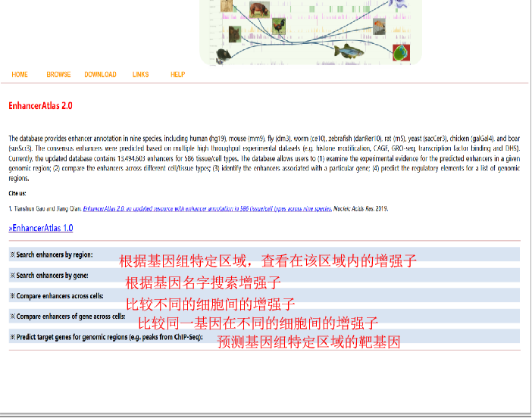
Task: Open the BROWSE menu
Action: tap(58, 75)
